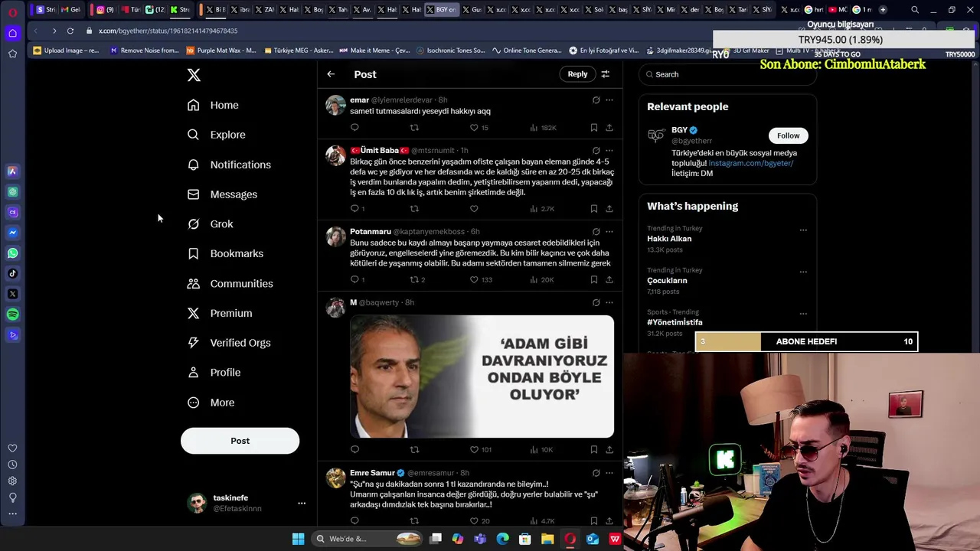Open more options on Potanmaru's tweet
This screenshot has width=980, height=551.
[x=609, y=231]
